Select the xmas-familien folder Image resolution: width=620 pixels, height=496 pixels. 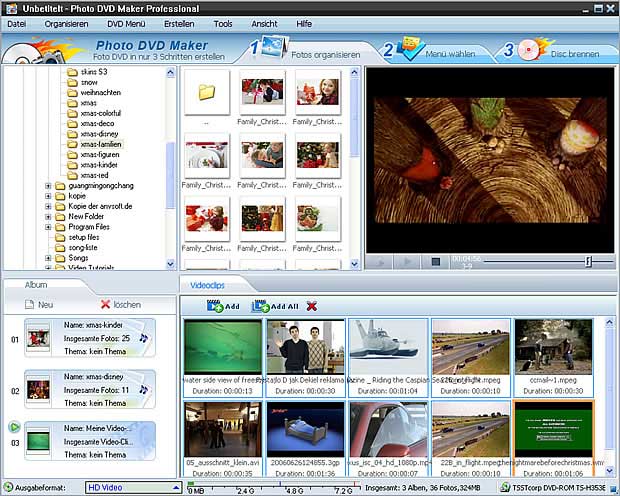[101, 144]
